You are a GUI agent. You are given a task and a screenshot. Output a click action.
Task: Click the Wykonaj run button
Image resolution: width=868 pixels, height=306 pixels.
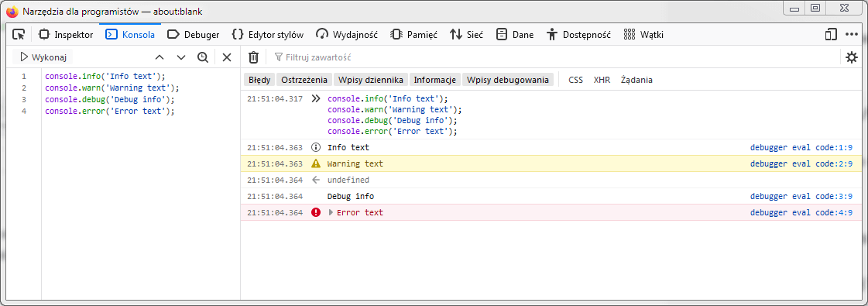pyautogui.click(x=43, y=57)
